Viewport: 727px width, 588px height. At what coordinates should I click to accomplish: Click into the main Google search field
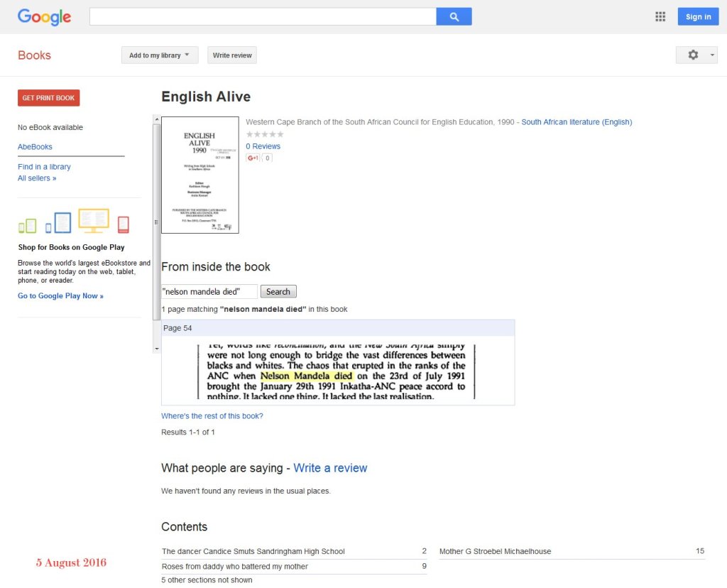[263, 16]
